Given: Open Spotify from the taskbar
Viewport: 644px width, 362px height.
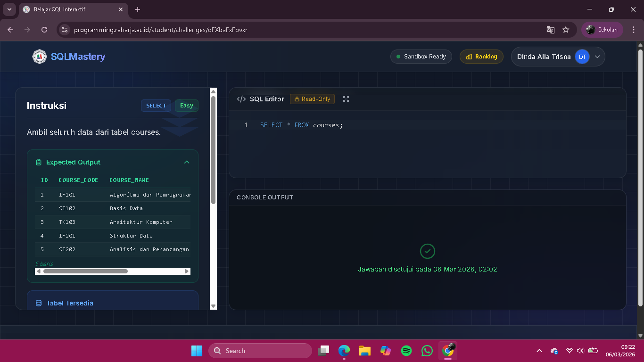Looking at the screenshot, I should tap(406, 351).
